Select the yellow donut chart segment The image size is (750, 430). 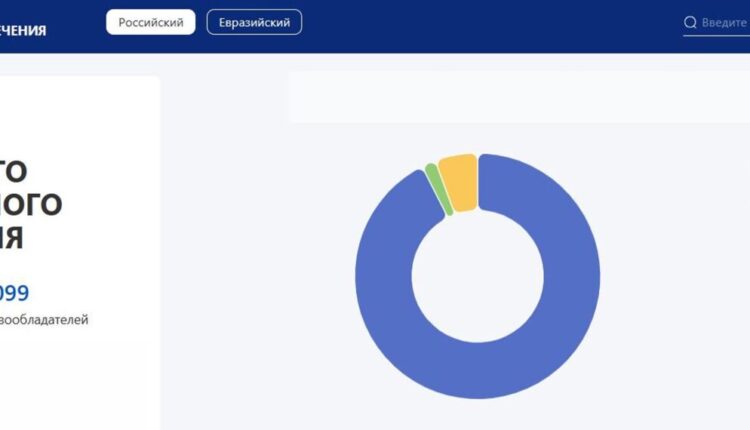tap(459, 182)
